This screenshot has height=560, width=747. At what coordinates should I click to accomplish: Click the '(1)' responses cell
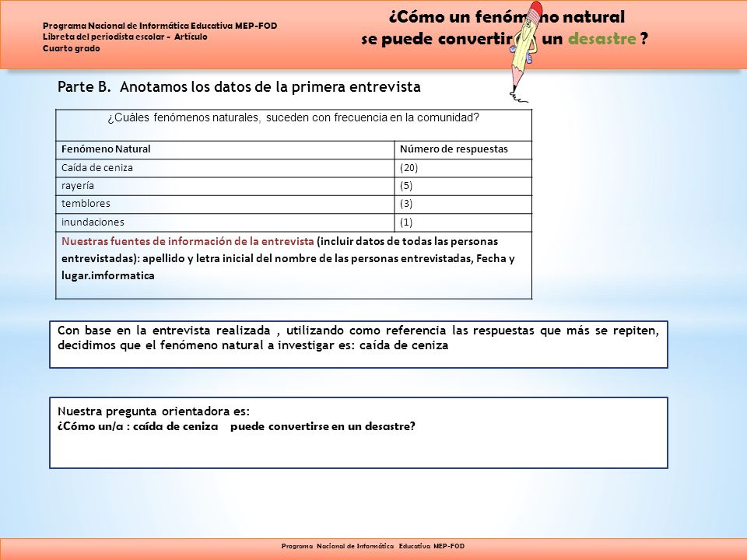[x=463, y=222]
